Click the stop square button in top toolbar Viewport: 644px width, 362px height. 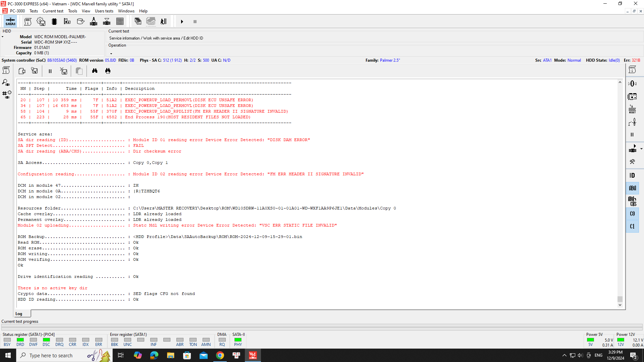point(195,21)
